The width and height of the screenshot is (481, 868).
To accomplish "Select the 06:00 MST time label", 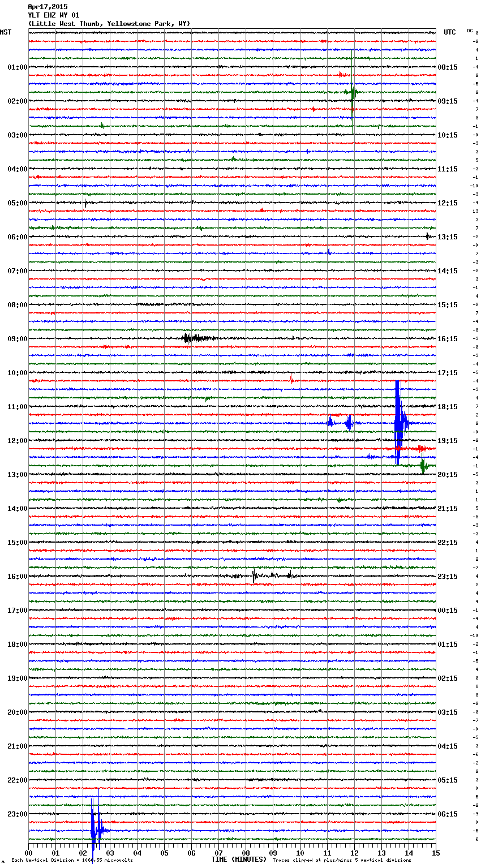I will point(18,237).
